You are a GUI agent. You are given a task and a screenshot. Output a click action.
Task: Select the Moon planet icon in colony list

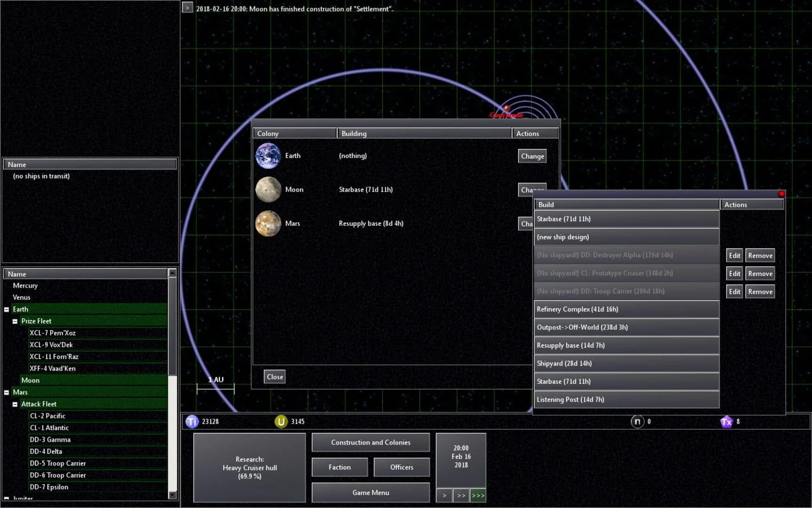(x=268, y=190)
